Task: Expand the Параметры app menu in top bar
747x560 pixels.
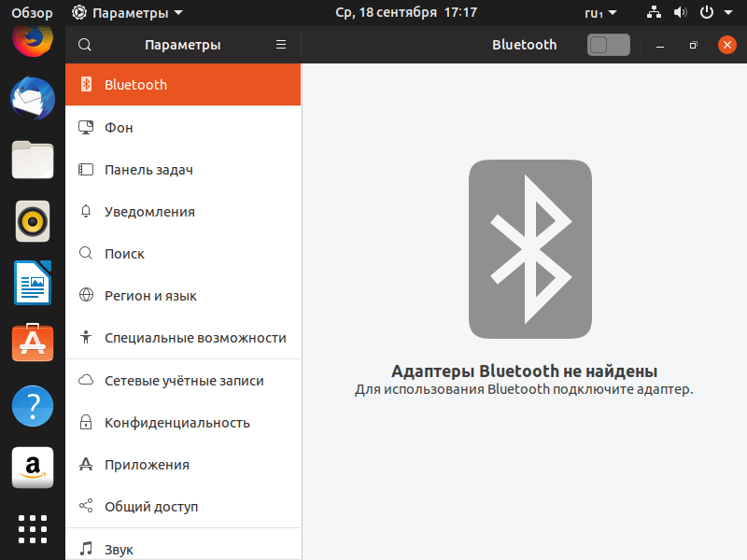Action: pyautogui.click(x=127, y=13)
